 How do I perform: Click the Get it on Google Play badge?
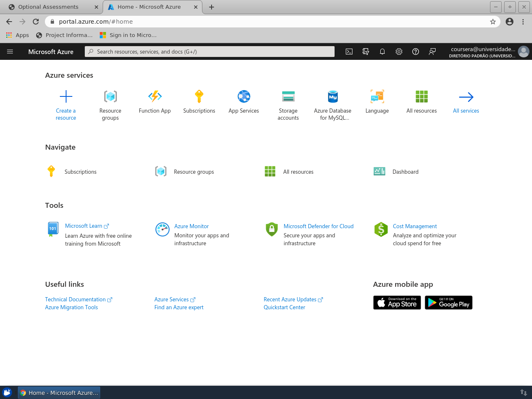[x=448, y=303]
